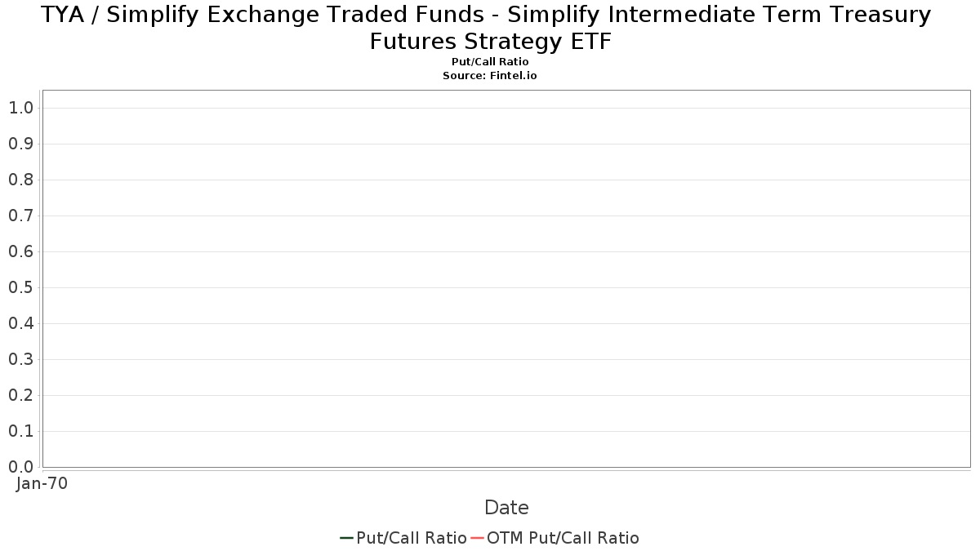Click the 0.0 y-axis label
Screen dimensions: 980x551
pyautogui.click(x=20, y=467)
